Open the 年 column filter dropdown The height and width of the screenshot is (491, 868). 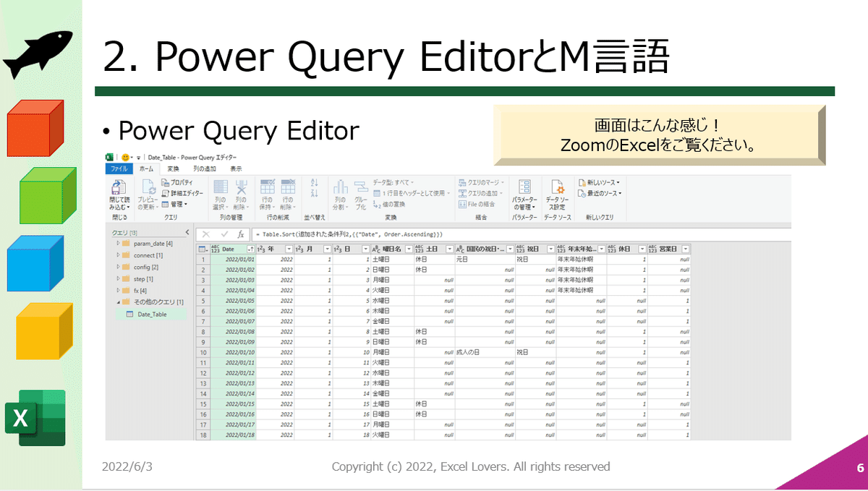pos(289,249)
